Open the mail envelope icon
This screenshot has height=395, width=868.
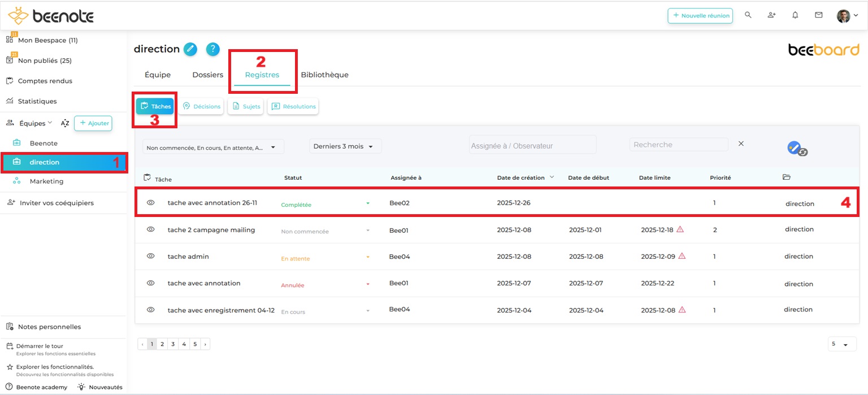point(818,15)
